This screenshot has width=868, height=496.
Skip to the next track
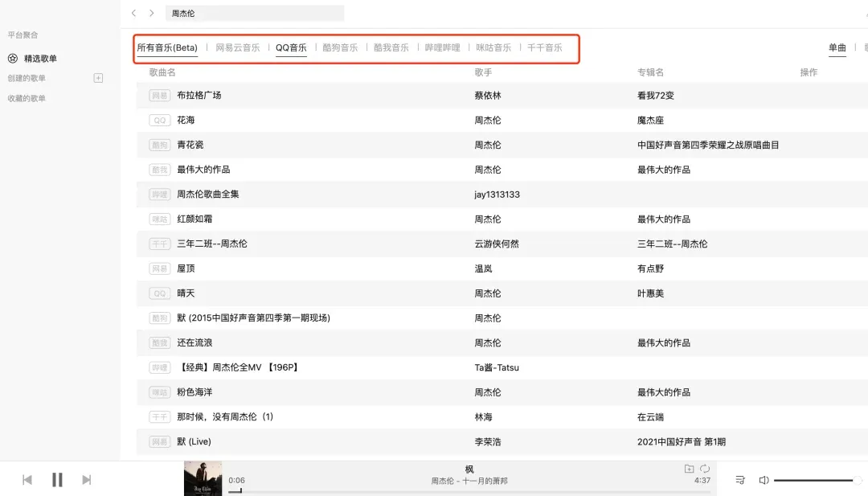(86, 479)
